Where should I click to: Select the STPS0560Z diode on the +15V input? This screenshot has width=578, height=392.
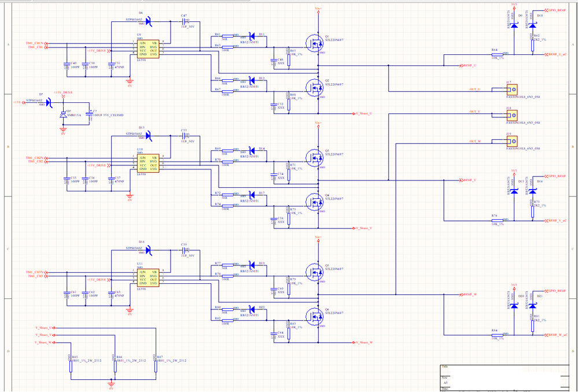click(49, 102)
